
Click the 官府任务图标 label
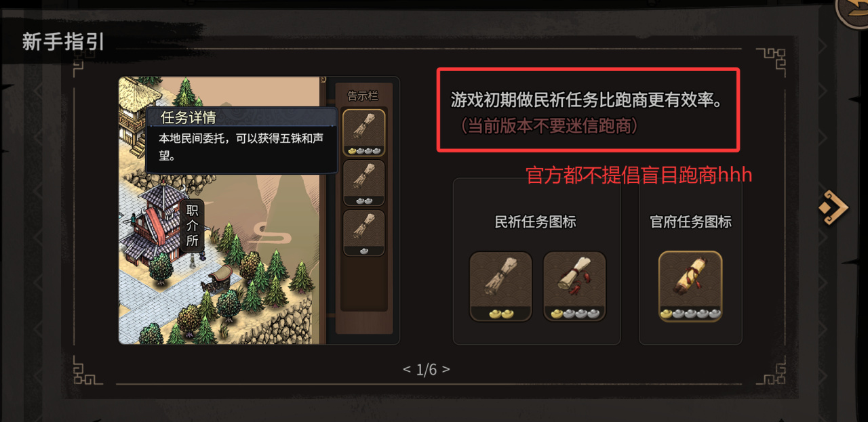click(690, 222)
